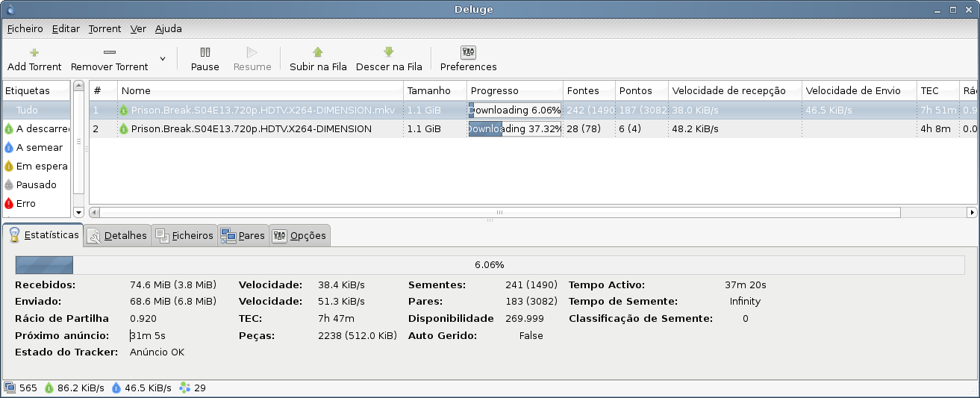This screenshot has width=980, height=398.
Task: Sort by the # column header
Action: click(104, 90)
